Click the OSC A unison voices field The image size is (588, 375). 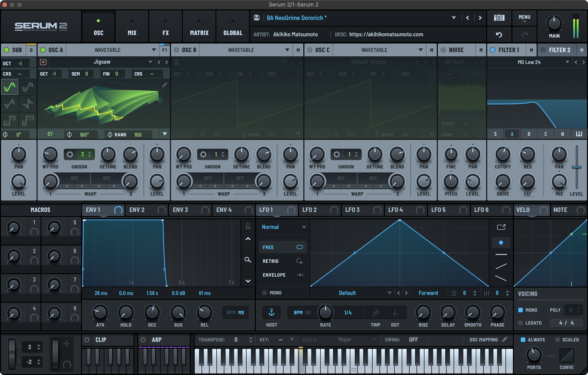point(85,154)
